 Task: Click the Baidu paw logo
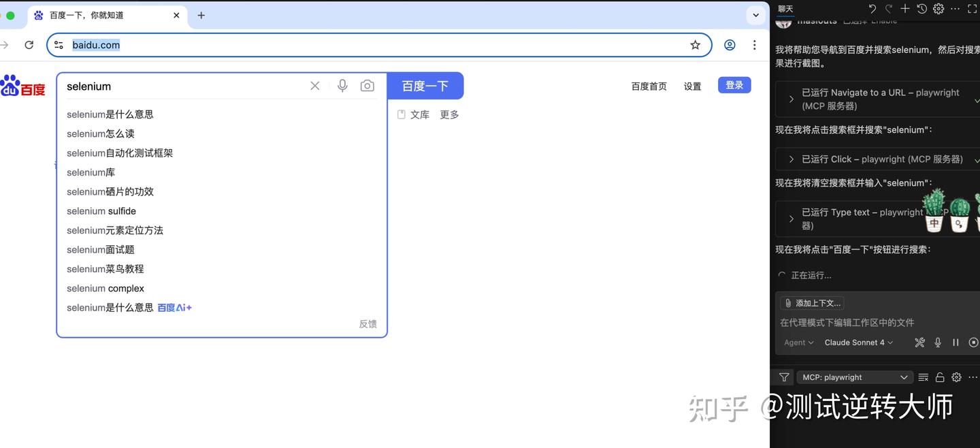pyautogui.click(x=22, y=86)
